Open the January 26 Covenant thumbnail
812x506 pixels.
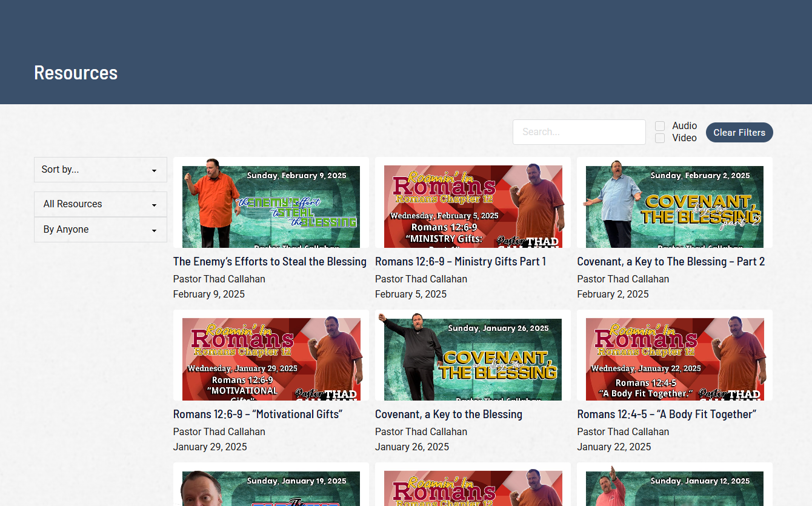point(473,355)
